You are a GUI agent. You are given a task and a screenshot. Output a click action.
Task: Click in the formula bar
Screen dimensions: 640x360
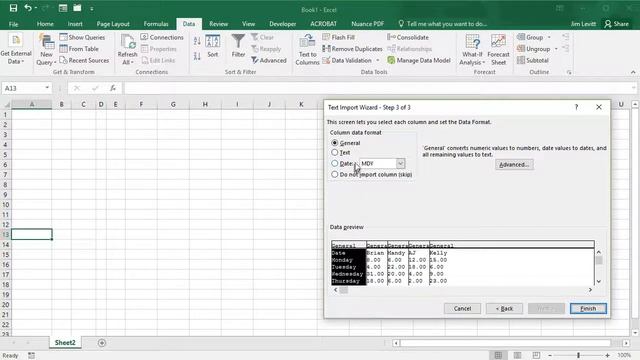click(x=379, y=88)
